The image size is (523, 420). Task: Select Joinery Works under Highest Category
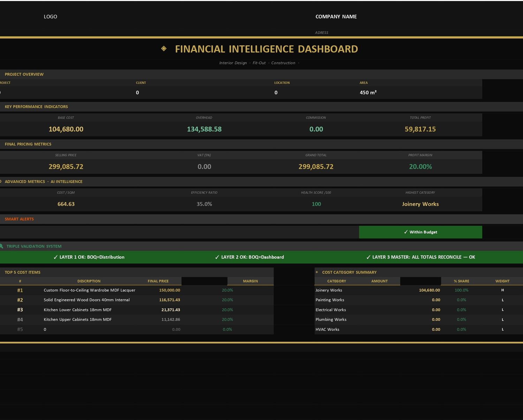point(420,204)
